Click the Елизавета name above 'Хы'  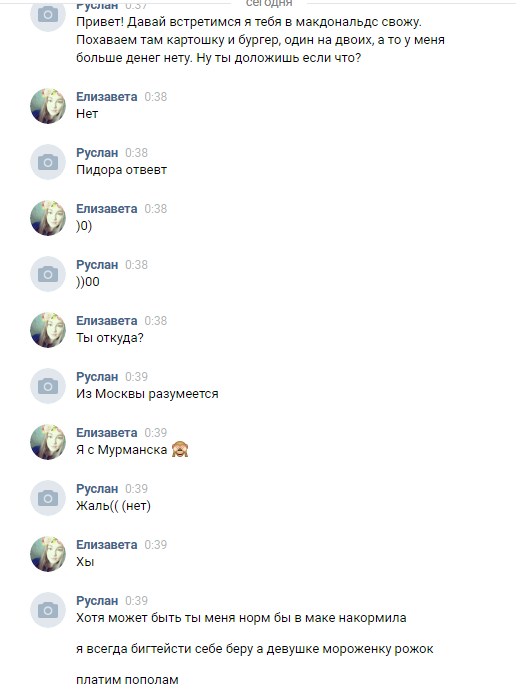click(x=106, y=544)
